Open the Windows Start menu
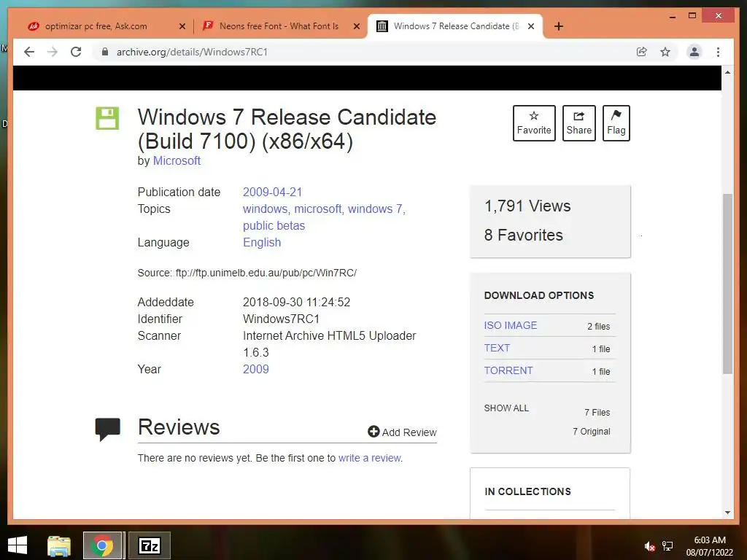Screen dimensions: 747x560 pos(18,545)
